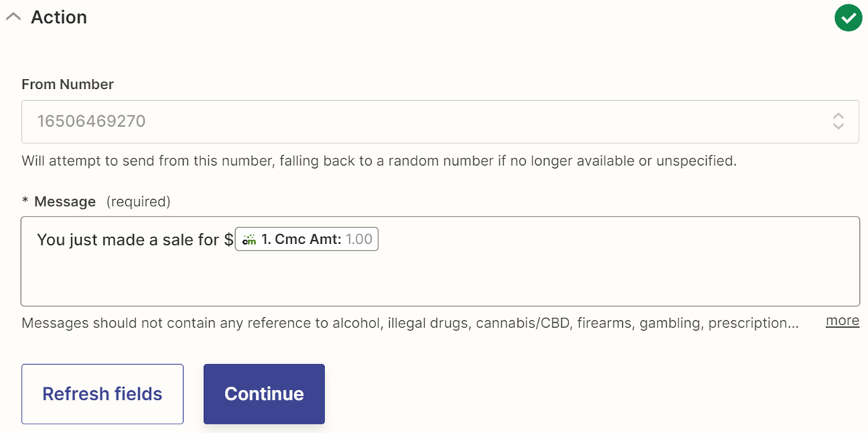Screen dimensions: 868x433
Task: Click the (required) indicator text
Action: pos(138,202)
